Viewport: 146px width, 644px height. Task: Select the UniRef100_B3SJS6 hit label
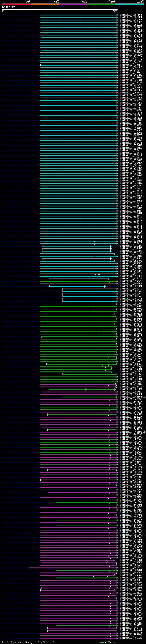point(131,278)
